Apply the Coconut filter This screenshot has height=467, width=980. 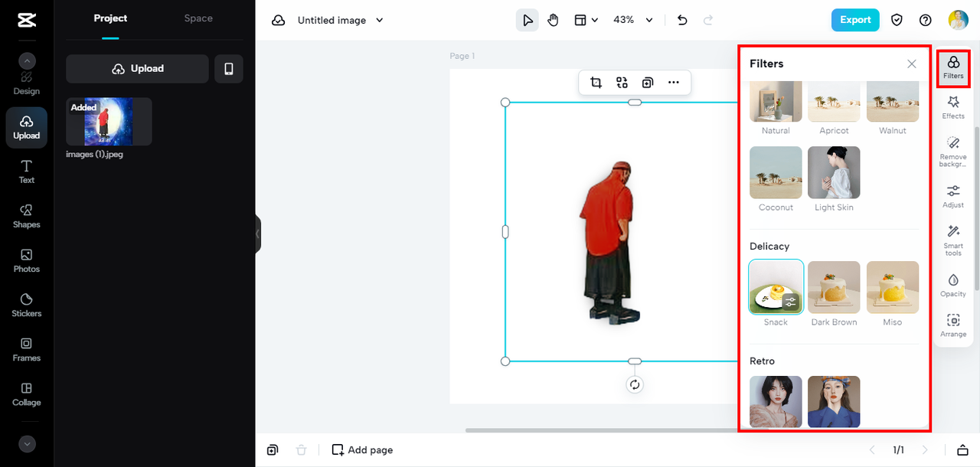(776, 172)
